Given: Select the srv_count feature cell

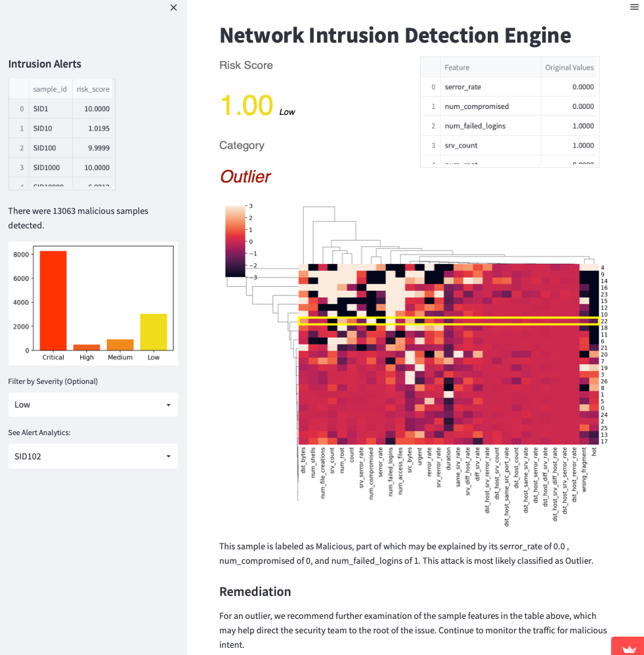Looking at the screenshot, I should click(490, 145).
